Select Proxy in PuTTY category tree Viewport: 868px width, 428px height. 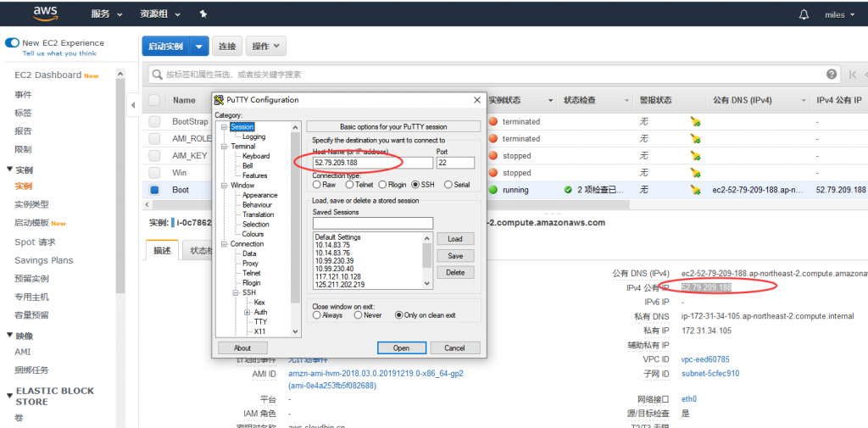tap(250, 263)
